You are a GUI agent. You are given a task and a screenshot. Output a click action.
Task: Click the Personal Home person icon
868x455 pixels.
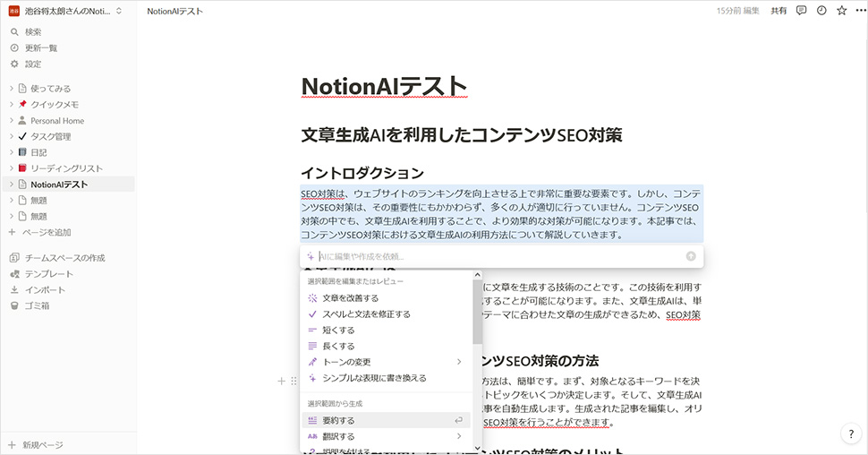(x=22, y=120)
